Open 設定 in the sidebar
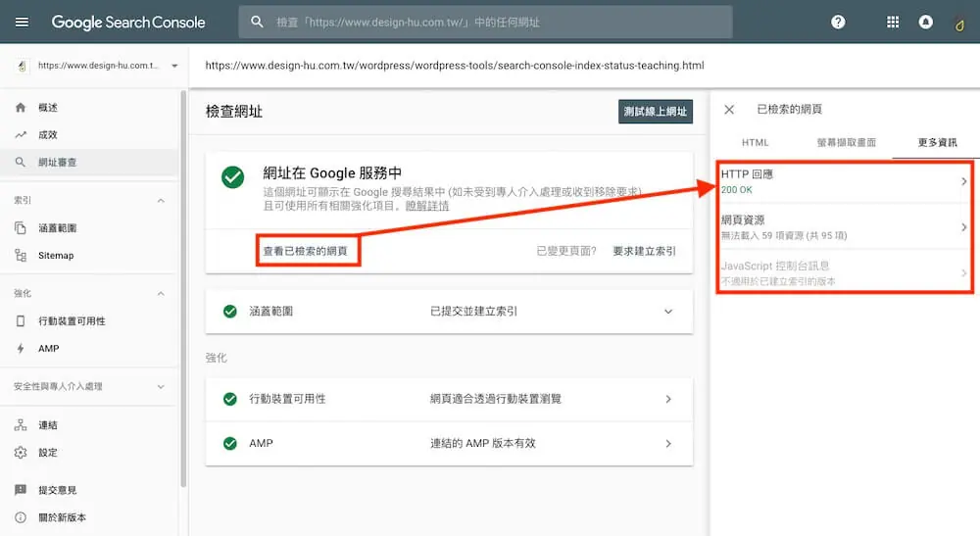Image resolution: width=980 pixels, height=536 pixels. (47, 453)
